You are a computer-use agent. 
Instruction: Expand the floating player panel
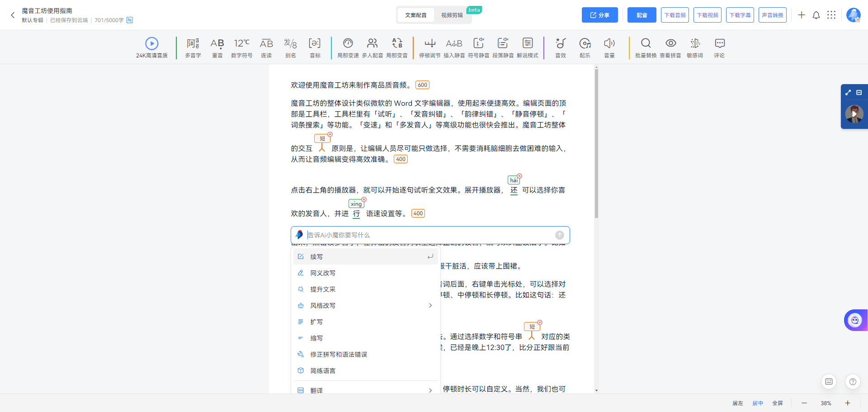click(848, 92)
